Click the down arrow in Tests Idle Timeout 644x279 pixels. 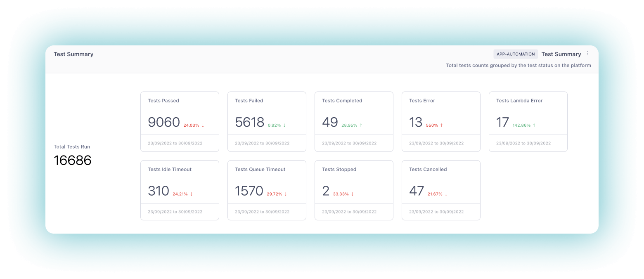click(191, 194)
